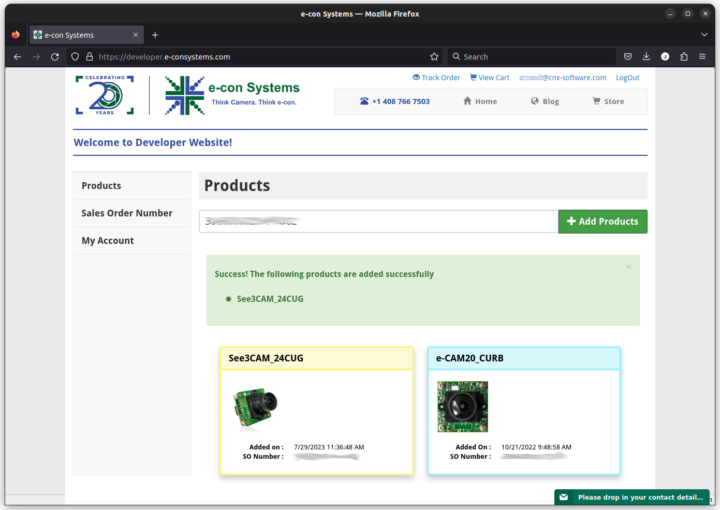Select the e-con Systems browser tab
The width and height of the screenshot is (720, 510).
(86, 35)
